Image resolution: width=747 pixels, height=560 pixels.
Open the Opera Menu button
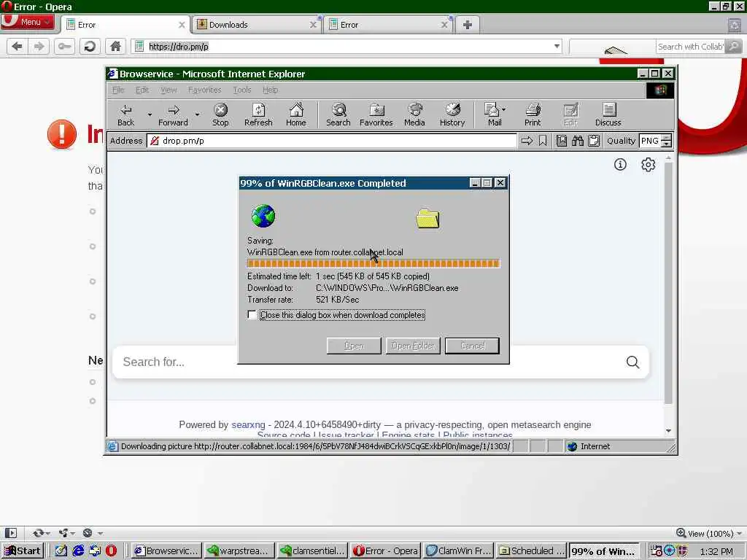pyautogui.click(x=28, y=21)
